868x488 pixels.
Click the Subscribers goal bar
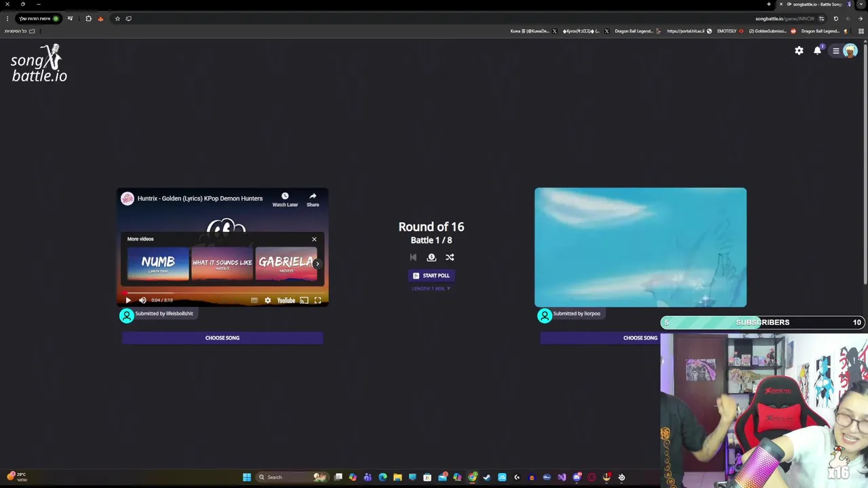pos(763,323)
